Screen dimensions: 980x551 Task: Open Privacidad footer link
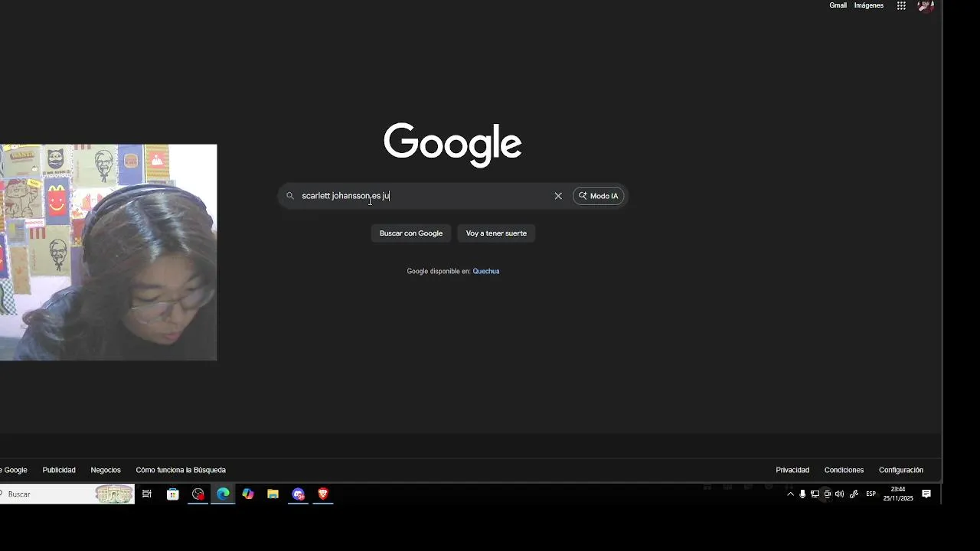[792, 470]
